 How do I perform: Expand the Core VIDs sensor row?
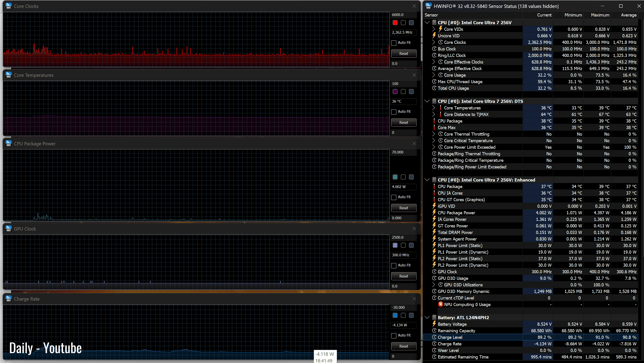434,29
